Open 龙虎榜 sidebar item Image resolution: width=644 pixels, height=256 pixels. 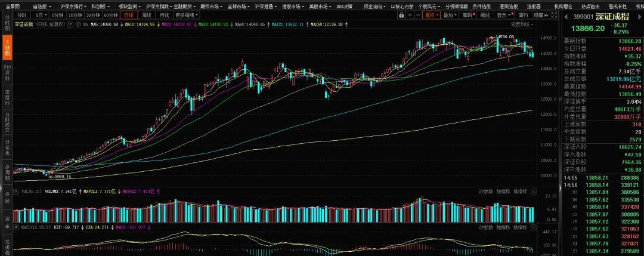click(x=7, y=246)
